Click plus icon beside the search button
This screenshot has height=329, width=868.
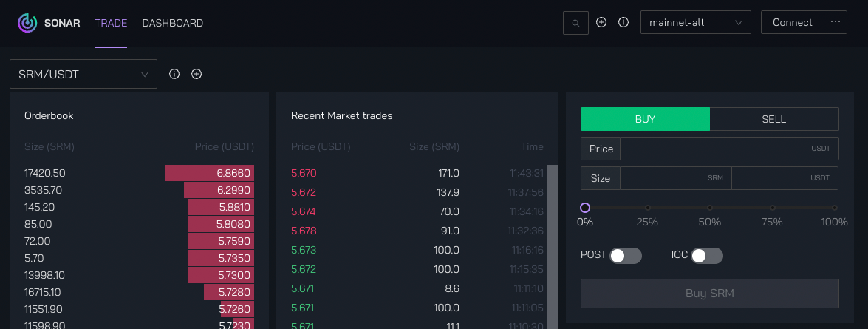[601, 23]
